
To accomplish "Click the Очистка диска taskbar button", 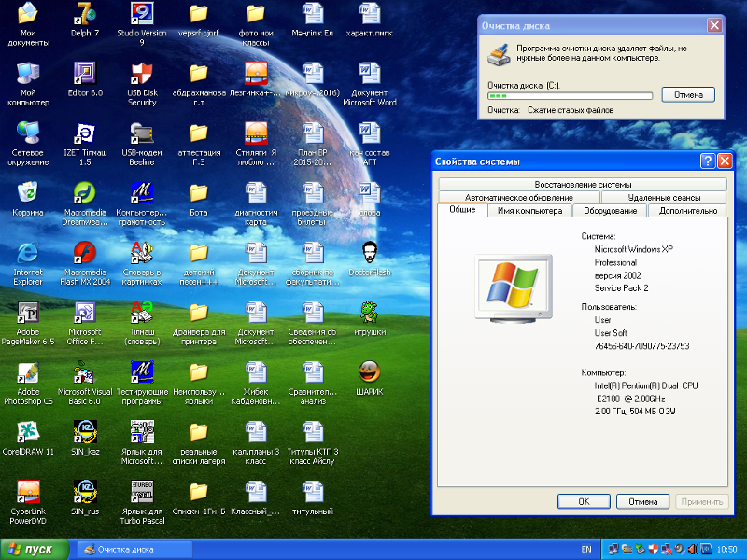I will coord(135,550).
